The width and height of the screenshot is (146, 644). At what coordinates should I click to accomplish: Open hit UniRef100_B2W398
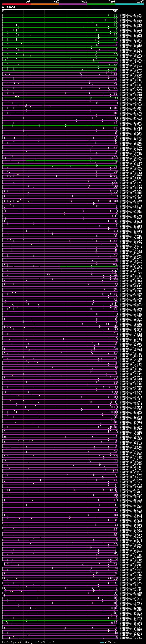(131, 311)
